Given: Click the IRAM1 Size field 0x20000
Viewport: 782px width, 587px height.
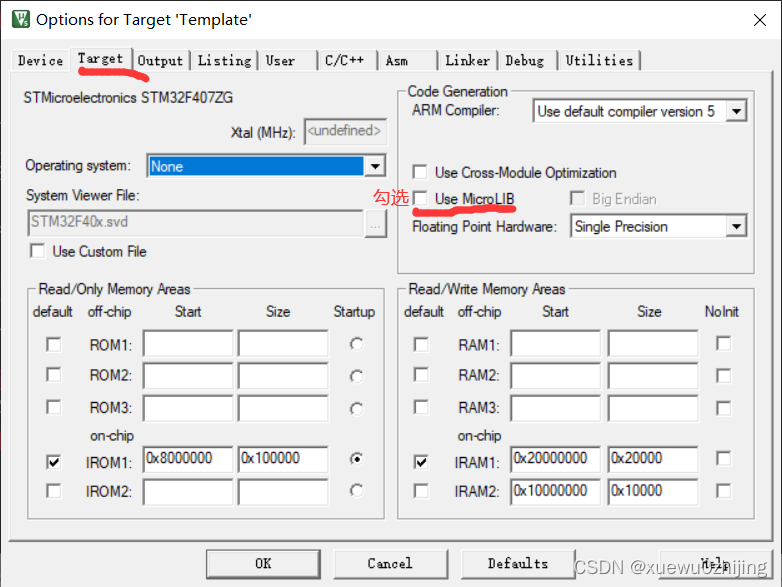Looking at the screenshot, I should 652,459.
